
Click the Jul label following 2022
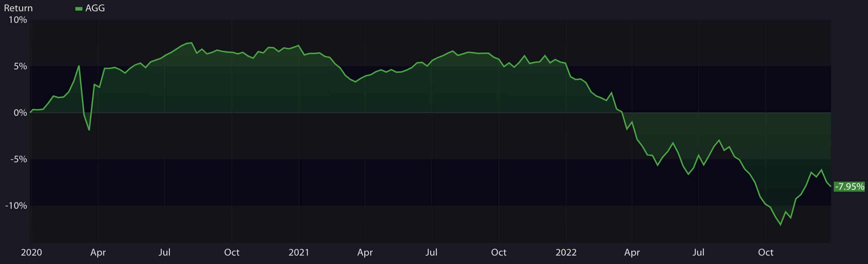pyautogui.click(x=698, y=252)
